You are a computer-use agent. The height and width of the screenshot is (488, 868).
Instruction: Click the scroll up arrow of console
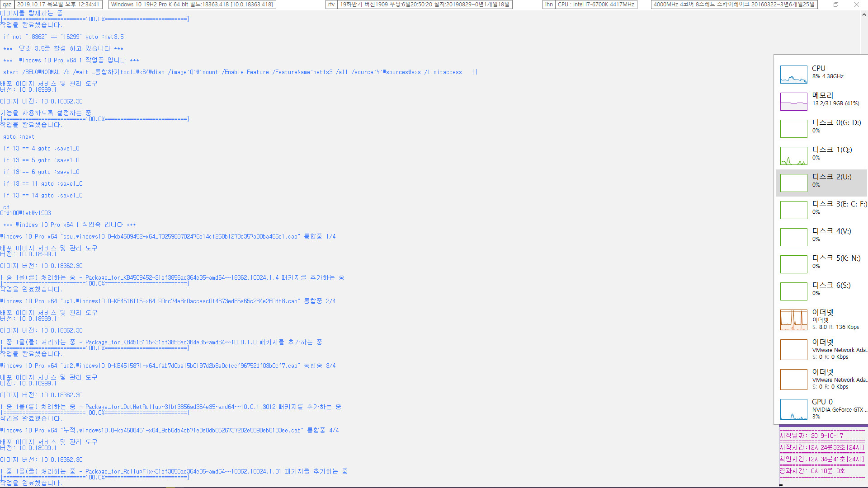[864, 14]
